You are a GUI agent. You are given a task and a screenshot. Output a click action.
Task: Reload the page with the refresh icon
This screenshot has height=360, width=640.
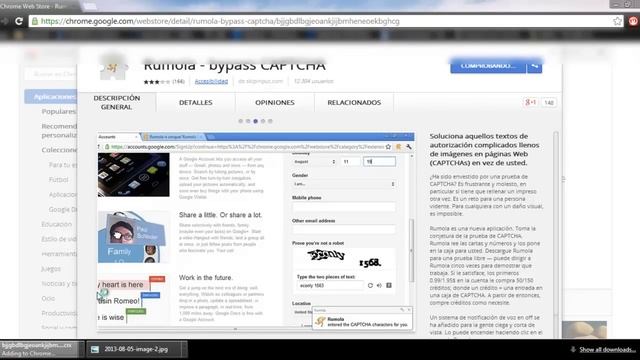tap(19, 21)
